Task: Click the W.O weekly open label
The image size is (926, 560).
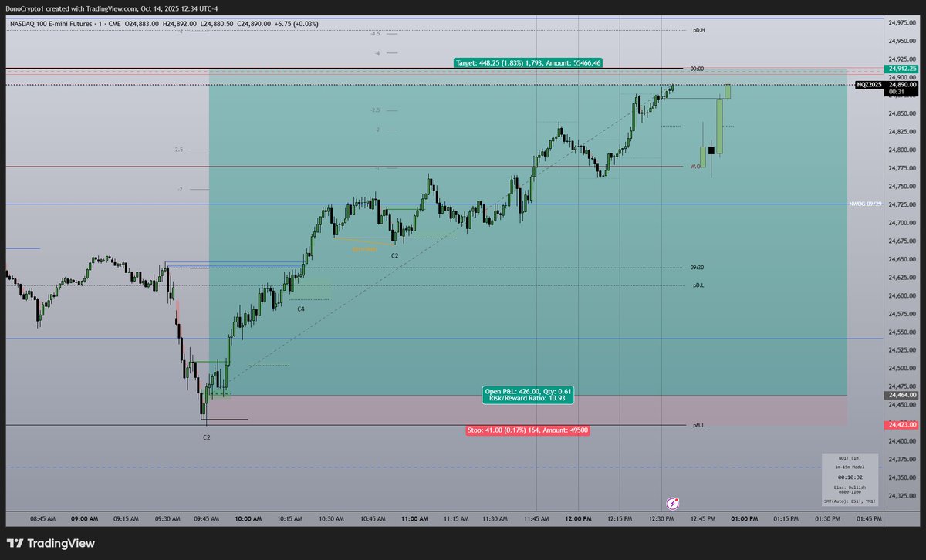Action: pyautogui.click(x=695, y=167)
